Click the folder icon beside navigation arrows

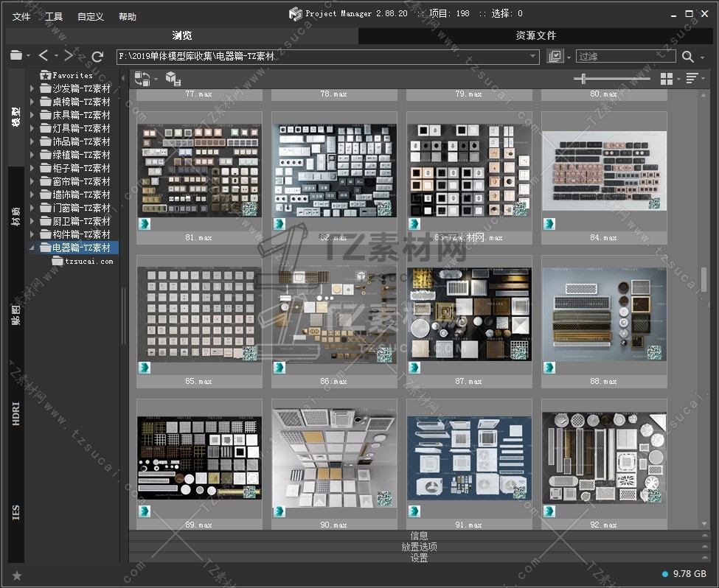point(16,56)
